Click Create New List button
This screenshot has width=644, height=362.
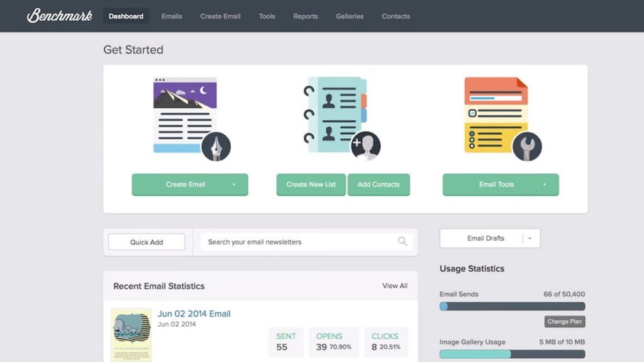click(x=311, y=184)
